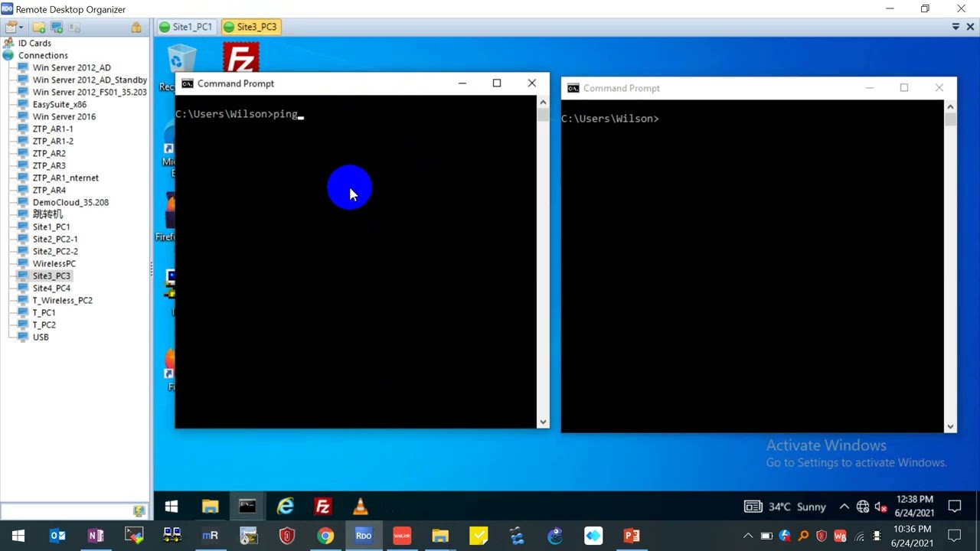980x551 pixels.
Task: Open Google Chrome on host taskbar
Action: [x=325, y=536]
